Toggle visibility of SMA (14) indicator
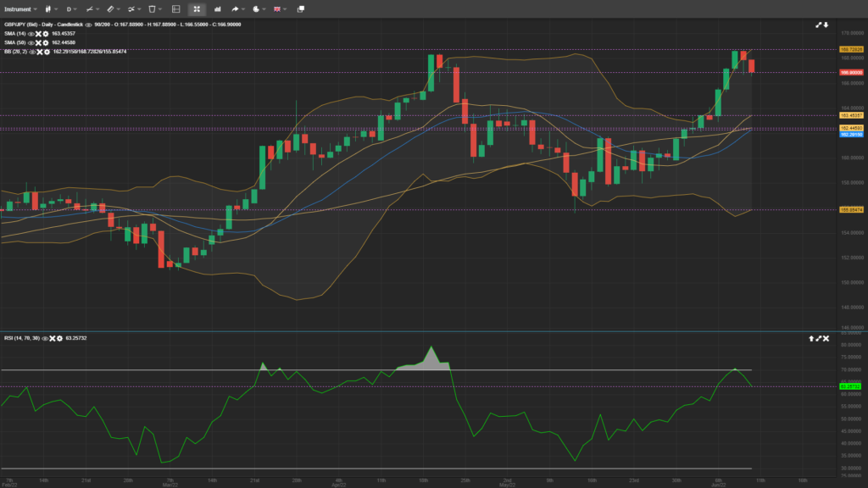Screen dimensions: 868x488 (31, 34)
